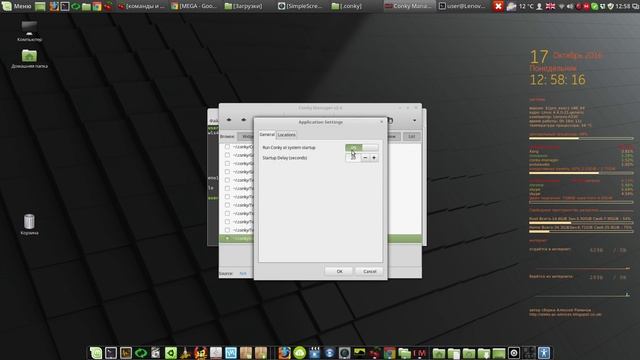Click red X icon in system tray
640x360 pixels.
tap(498, 6)
